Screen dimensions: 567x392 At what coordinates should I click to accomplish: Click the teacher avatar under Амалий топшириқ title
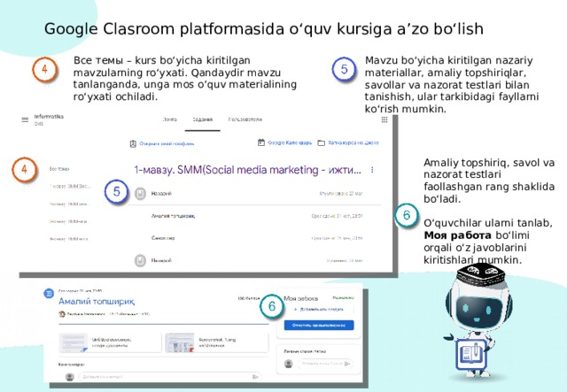tap(62, 314)
